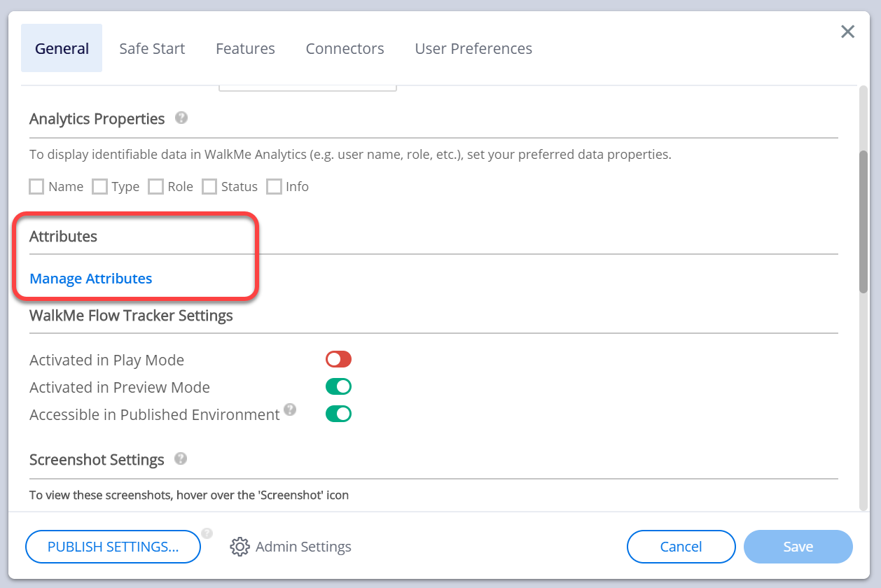Turn on Activated in Play Mode
881x588 pixels.
click(338, 359)
